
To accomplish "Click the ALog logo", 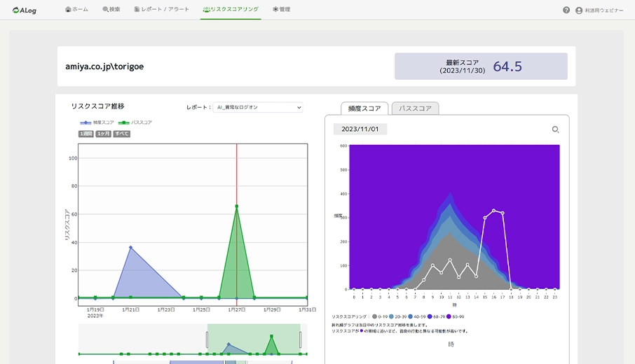I will click(25, 10).
